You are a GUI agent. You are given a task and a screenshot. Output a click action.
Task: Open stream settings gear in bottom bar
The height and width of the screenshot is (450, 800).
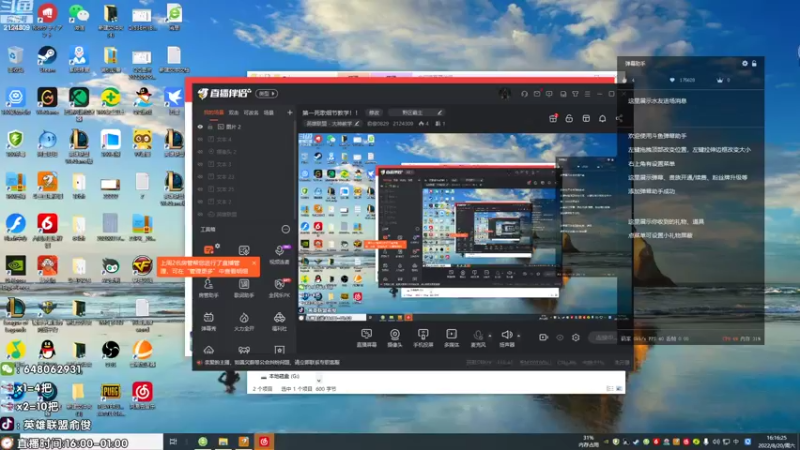tap(576, 337)
